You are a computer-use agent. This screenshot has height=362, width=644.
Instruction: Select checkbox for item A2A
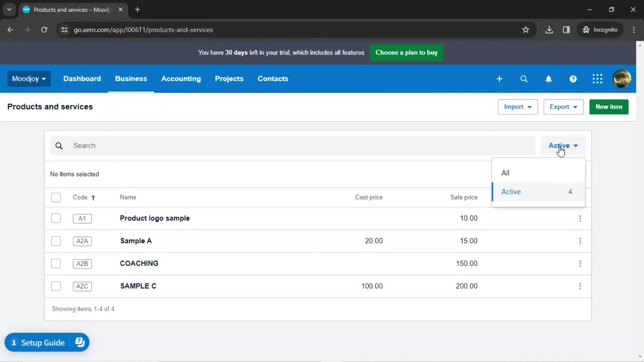(56, 241)
